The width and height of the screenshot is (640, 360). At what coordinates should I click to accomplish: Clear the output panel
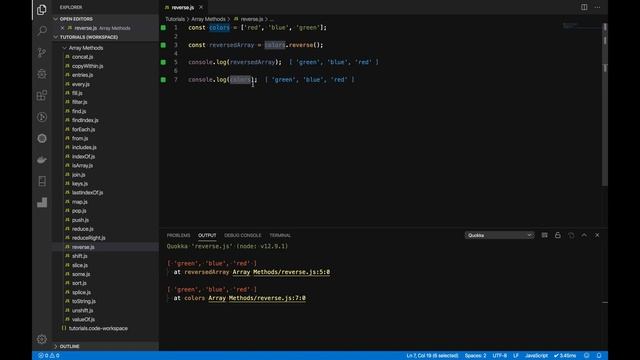pos(544,235)
